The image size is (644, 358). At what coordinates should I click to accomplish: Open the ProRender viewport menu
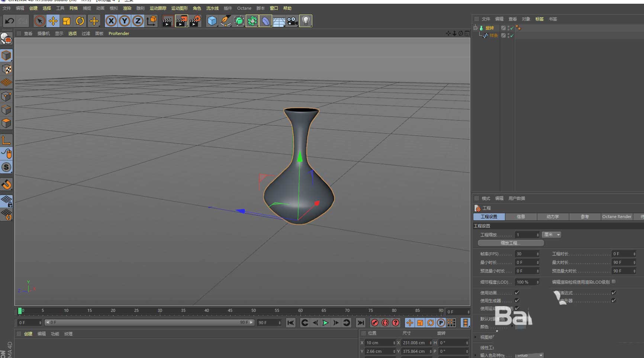click(119, 33)
